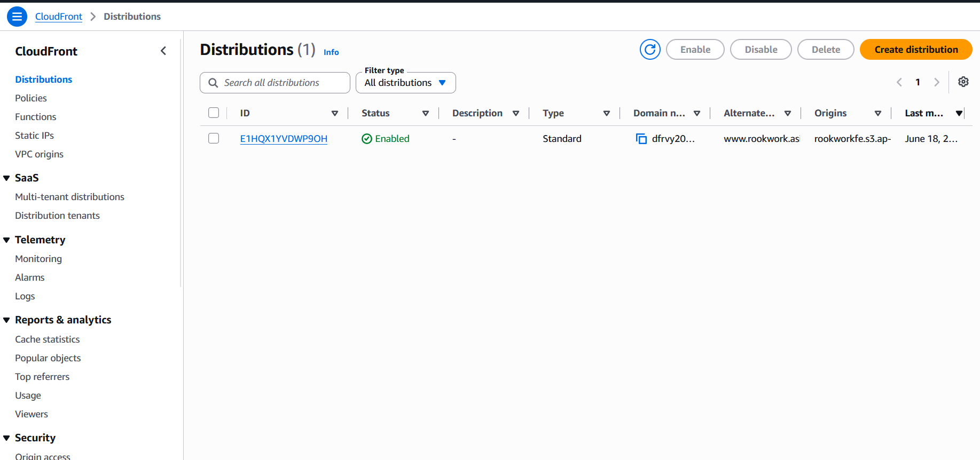The image size is (980, 460).
Task: Open VPC origins in the sidebar
Action: 39,154
